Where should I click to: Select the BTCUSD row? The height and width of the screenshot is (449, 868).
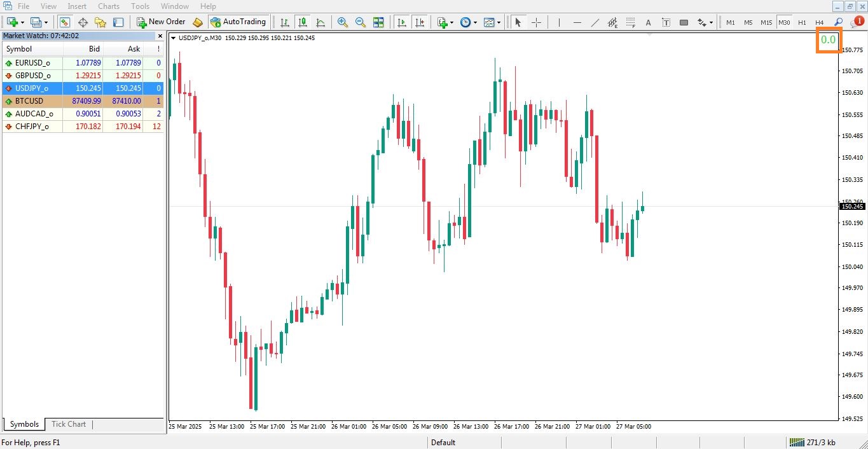pyautogui.click(x=83, y=101)
